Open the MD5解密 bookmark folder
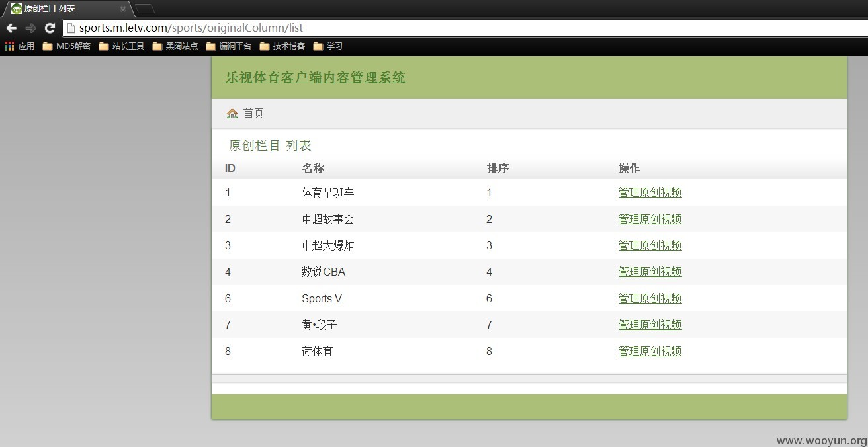868x447 pixels. (66, 46)
